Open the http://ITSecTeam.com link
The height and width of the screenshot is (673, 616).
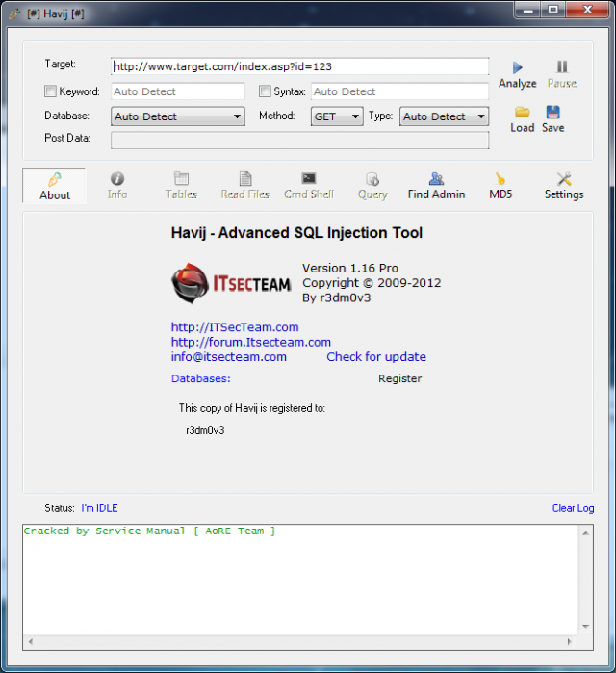click(235, 327)
